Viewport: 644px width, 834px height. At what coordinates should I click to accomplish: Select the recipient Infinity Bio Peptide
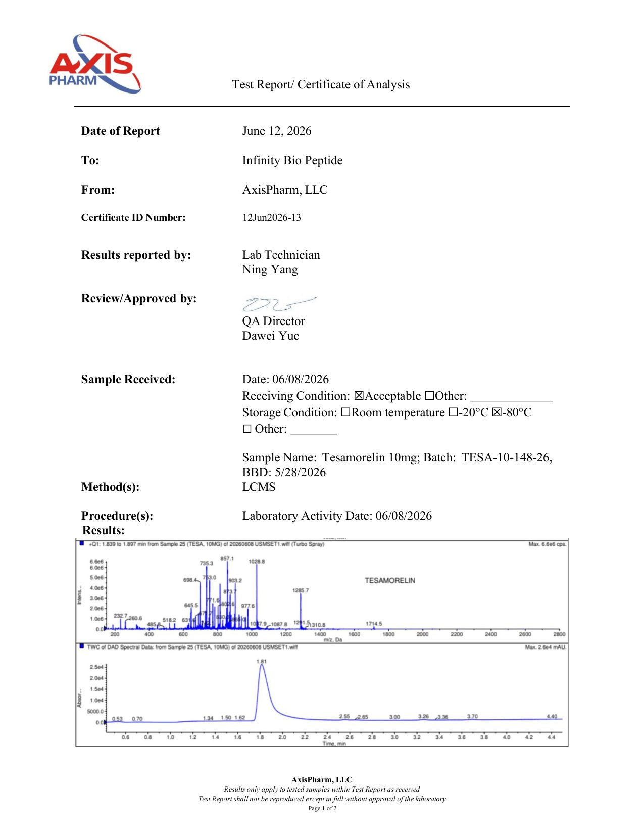292,160
